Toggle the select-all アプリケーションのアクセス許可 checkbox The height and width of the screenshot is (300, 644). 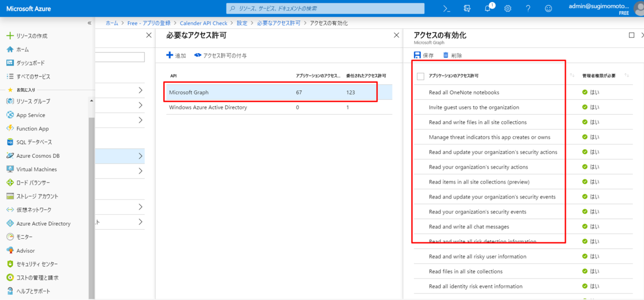[x=421, y=76]
